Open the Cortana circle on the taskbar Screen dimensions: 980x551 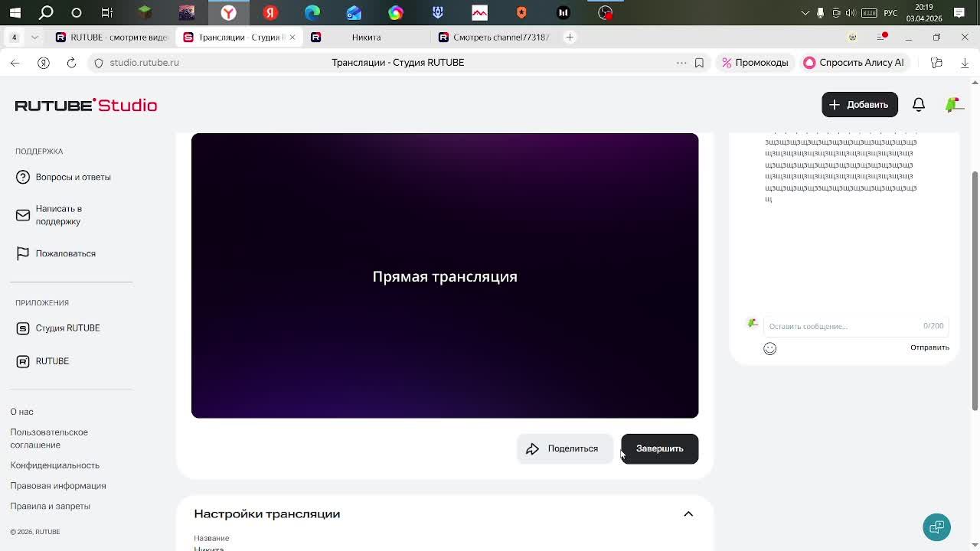[x=77, y=12]
